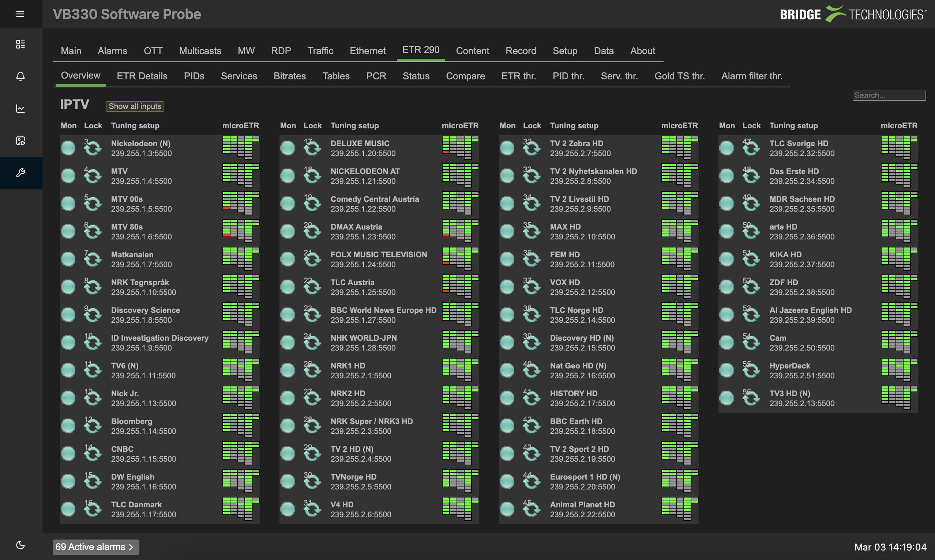Toggle monitor indicator for TV3 HD (N)
Image resolution: width=935 pixels, height=560 pixels.
click(726, 398)
